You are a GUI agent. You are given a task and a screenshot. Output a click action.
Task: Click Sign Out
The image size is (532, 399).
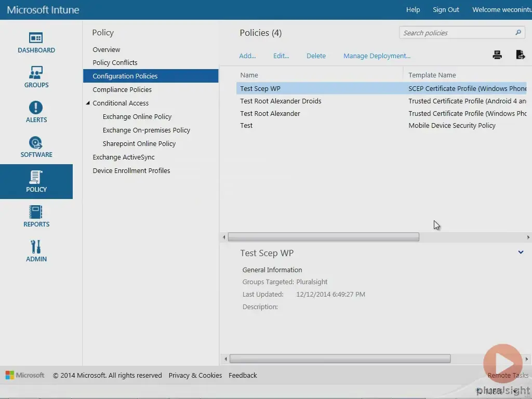446,10
